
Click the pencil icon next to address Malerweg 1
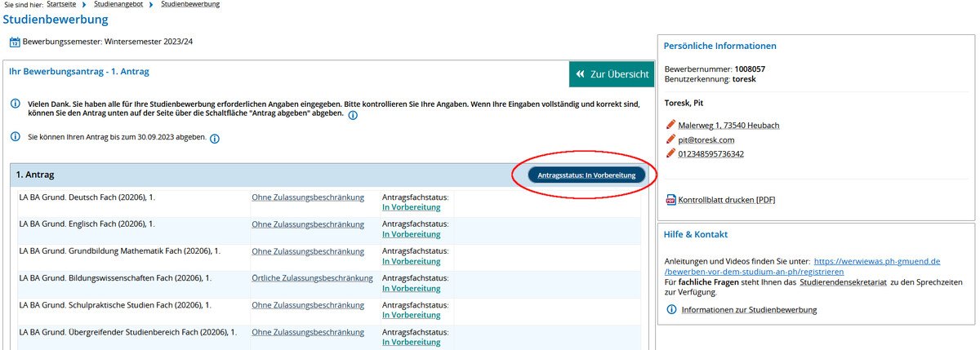tap(670, 125)
